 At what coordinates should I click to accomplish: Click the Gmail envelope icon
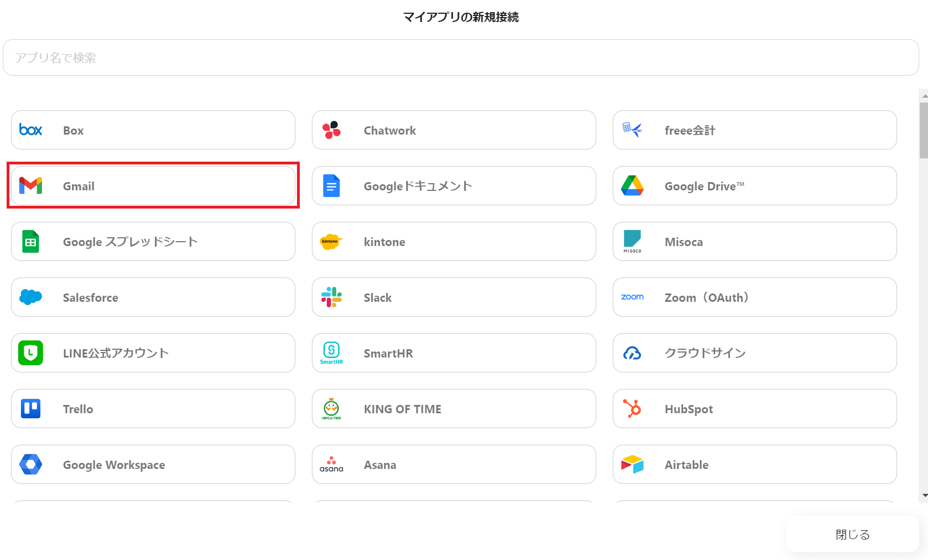pos(30,185)
